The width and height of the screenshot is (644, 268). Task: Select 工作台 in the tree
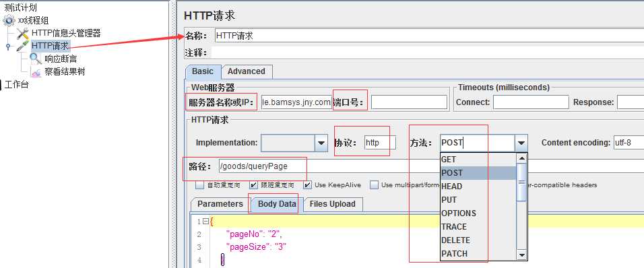tap(16, 85)
